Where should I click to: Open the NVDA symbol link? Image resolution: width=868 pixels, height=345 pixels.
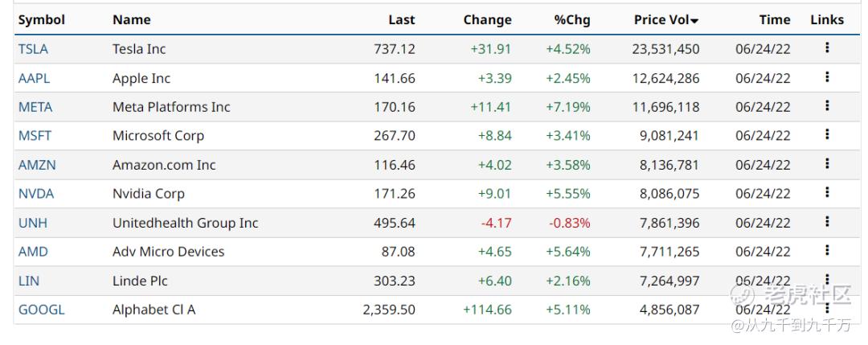[x=36, y=194]
